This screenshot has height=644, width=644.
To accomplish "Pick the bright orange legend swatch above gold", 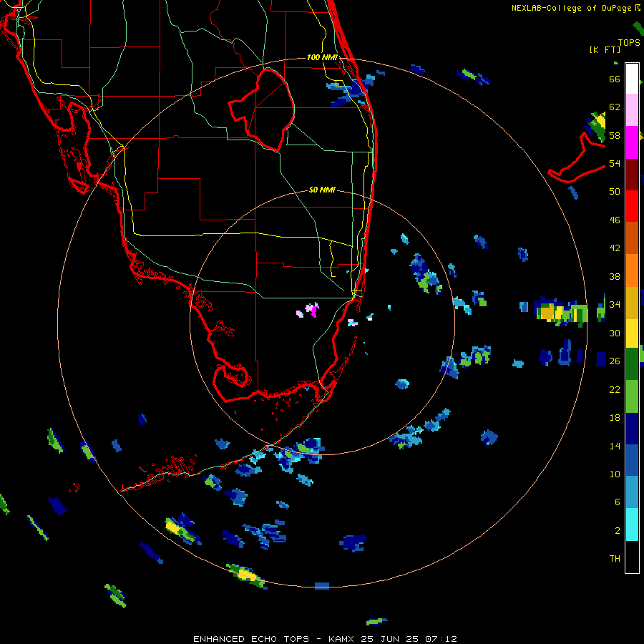I will [632, 270].
